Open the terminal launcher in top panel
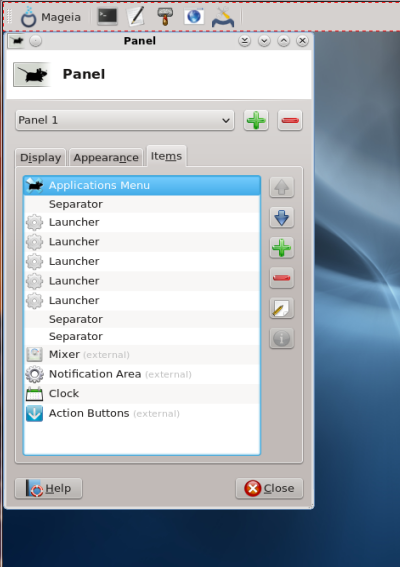This screenshot has width=400, height=567. 107,17
